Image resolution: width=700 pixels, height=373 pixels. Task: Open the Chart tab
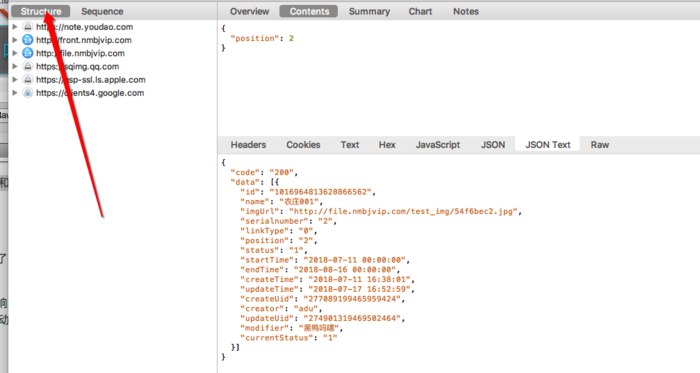coord(420,11)
